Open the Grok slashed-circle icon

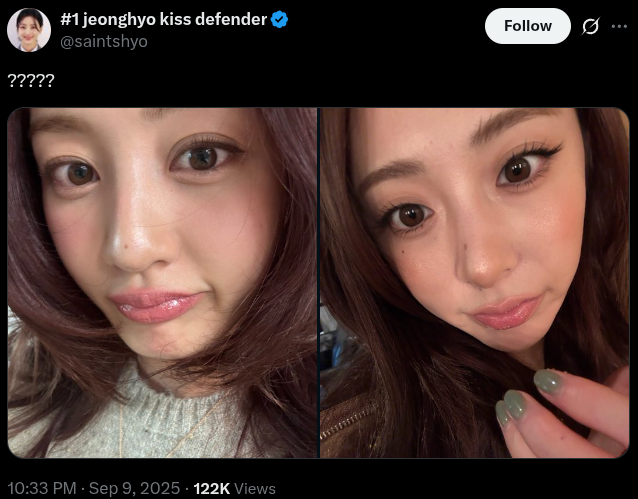pos(590,26)
